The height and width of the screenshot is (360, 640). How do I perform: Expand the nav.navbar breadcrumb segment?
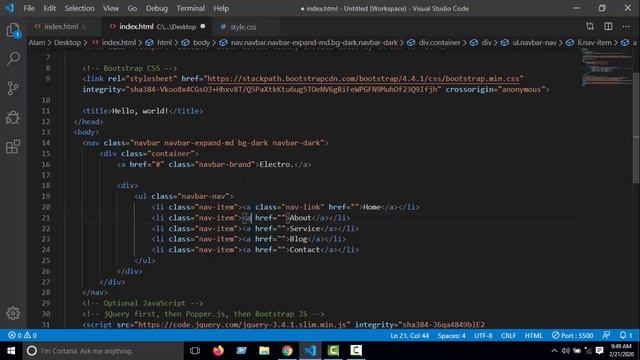click(x=314, y=42)
